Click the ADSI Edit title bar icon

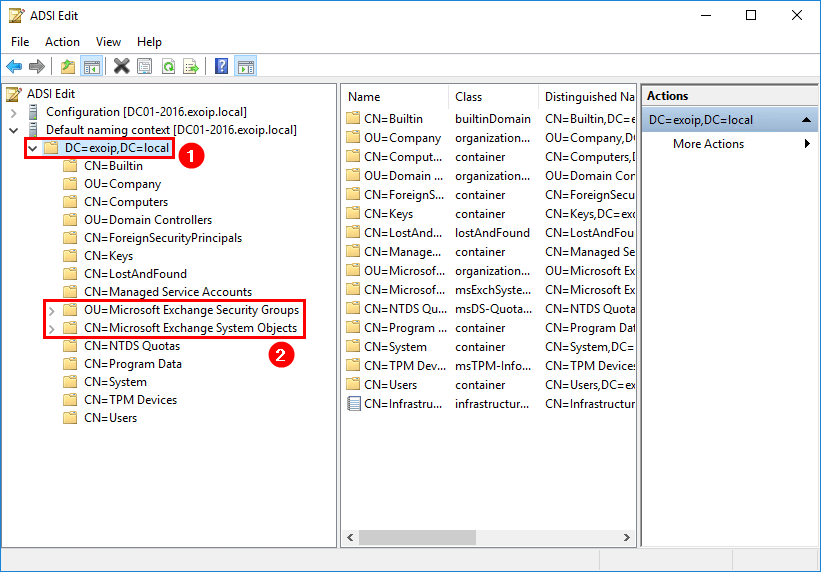[16, 16]
